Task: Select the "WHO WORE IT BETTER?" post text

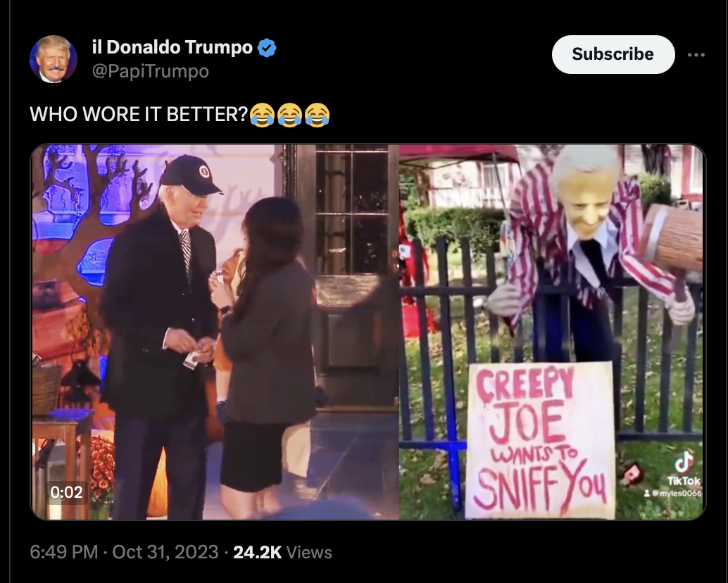Action: coord(139,115)
